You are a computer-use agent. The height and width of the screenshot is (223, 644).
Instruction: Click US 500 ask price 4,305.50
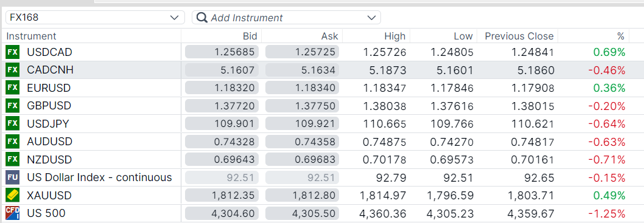(303, 213)
